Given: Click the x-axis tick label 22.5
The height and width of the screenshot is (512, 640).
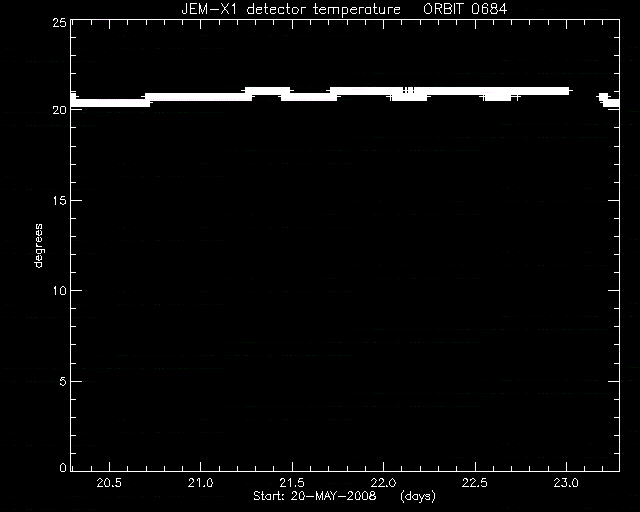Looking at the screenshot, I should (x=475, y=483).
